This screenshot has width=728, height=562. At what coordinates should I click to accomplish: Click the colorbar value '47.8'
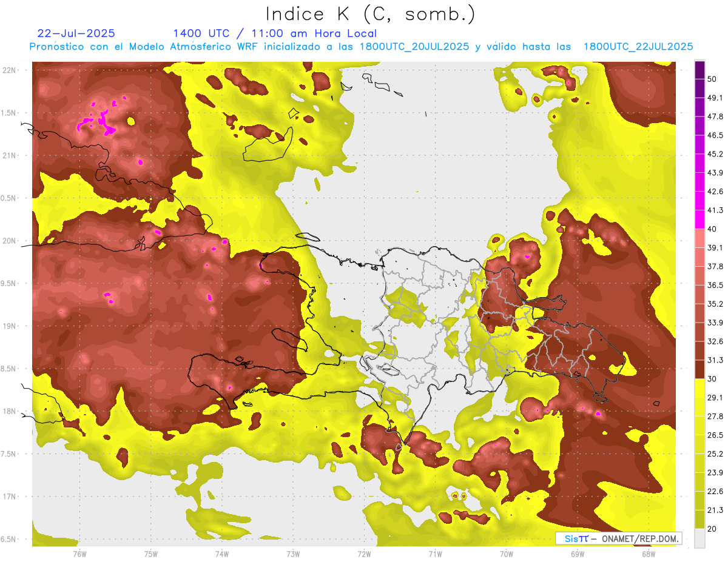point(715,116)
